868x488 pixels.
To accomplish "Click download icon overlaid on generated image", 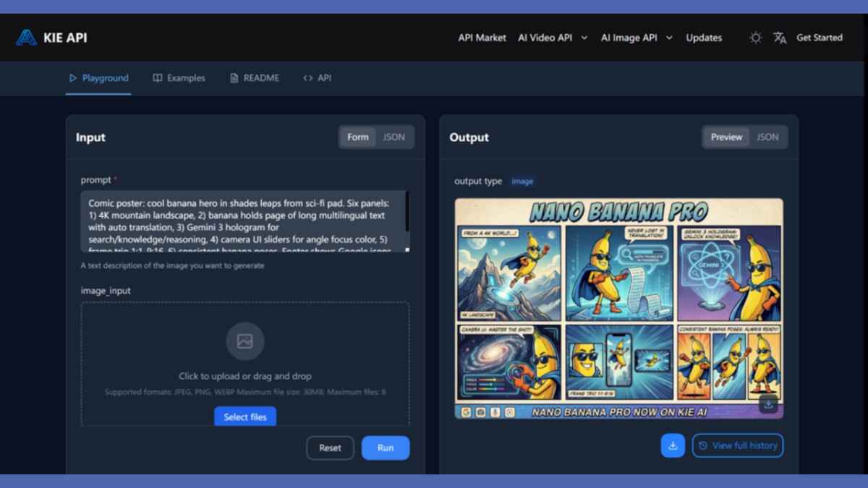I will tap(768, 404).
